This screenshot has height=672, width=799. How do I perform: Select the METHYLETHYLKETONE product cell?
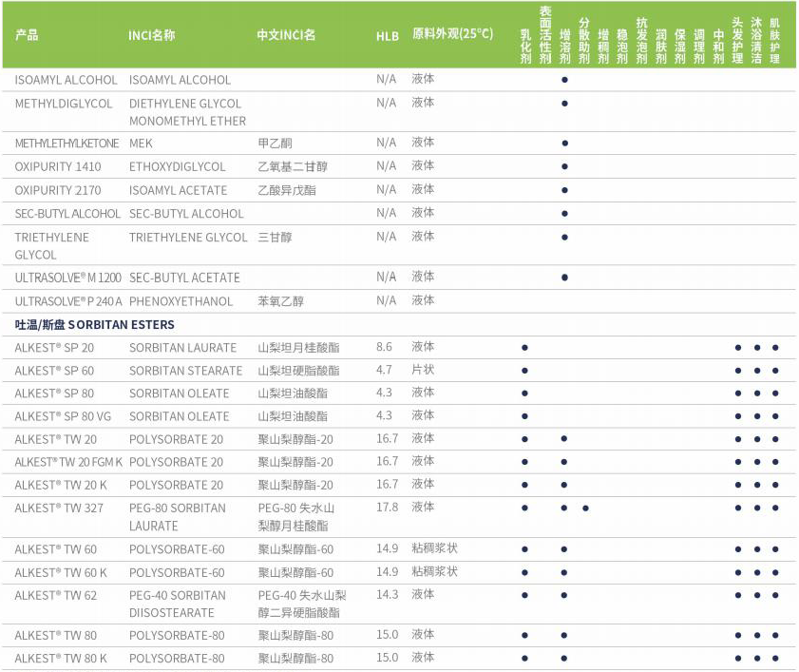(x=67, y=144)
